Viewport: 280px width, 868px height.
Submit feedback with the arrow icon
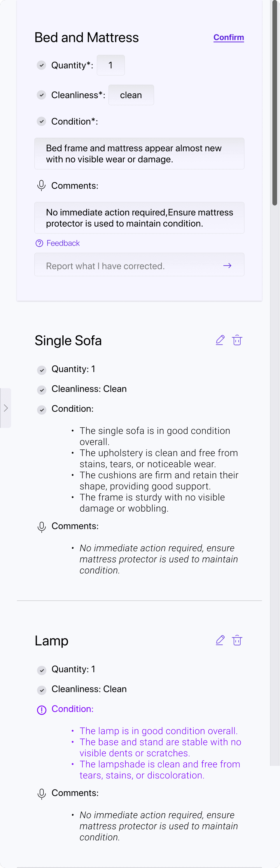(228, 266)
